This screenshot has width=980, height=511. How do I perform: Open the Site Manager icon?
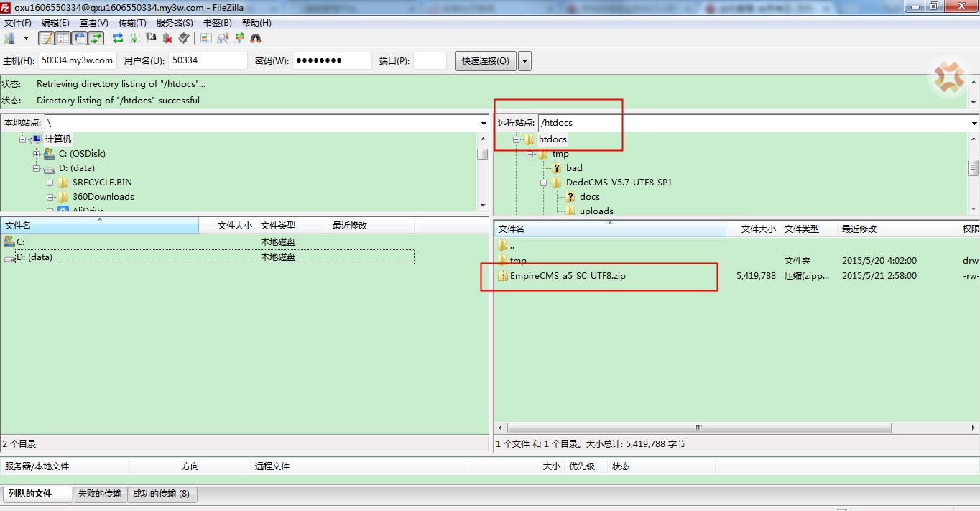[10, 38]
